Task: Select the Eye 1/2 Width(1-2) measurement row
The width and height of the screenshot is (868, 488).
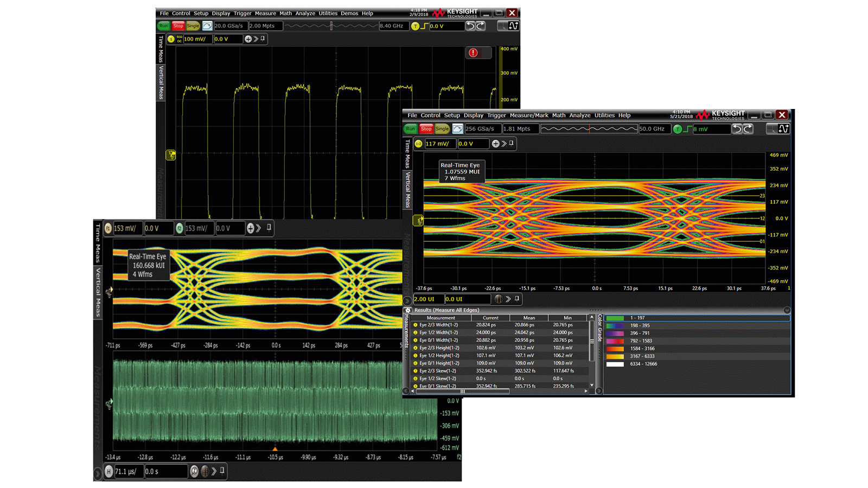Action: pos(500,332)
